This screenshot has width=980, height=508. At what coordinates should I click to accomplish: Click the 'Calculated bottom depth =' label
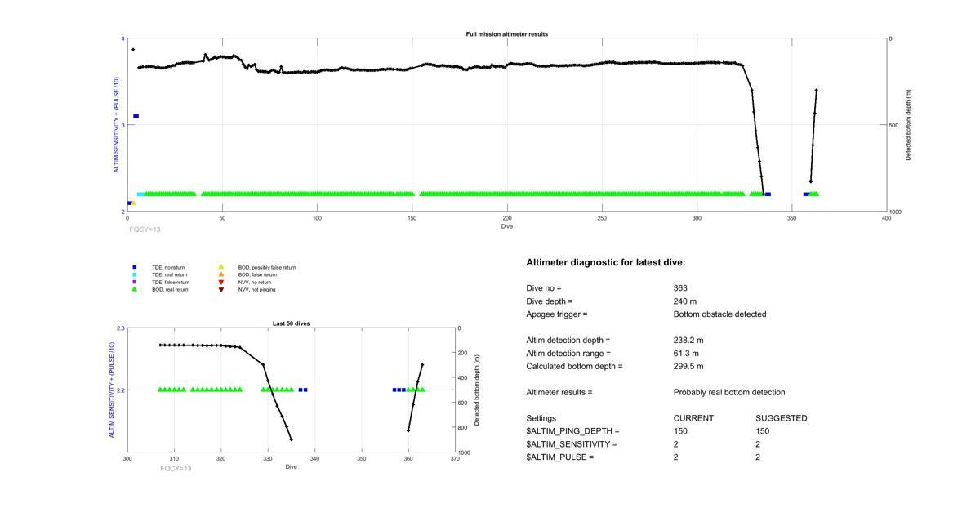[x=574, y=367]
